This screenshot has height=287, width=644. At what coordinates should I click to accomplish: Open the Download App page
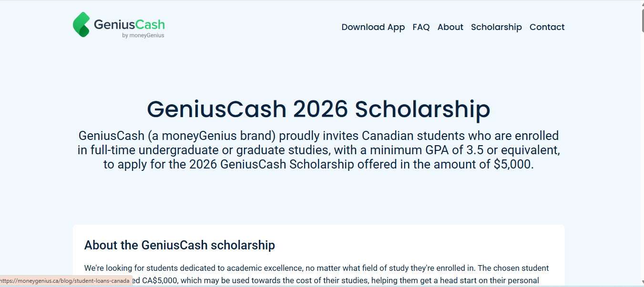coord(373,27)
